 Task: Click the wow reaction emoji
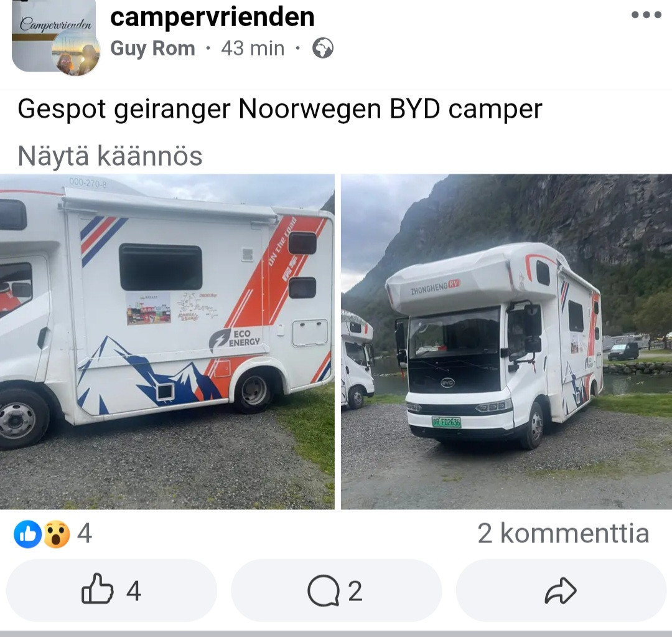pos(57,534)
